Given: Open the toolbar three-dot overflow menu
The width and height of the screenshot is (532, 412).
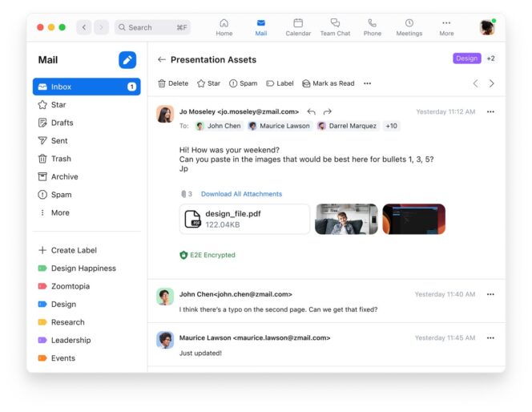Looking at the screenshot, I should tap(368, 83).
